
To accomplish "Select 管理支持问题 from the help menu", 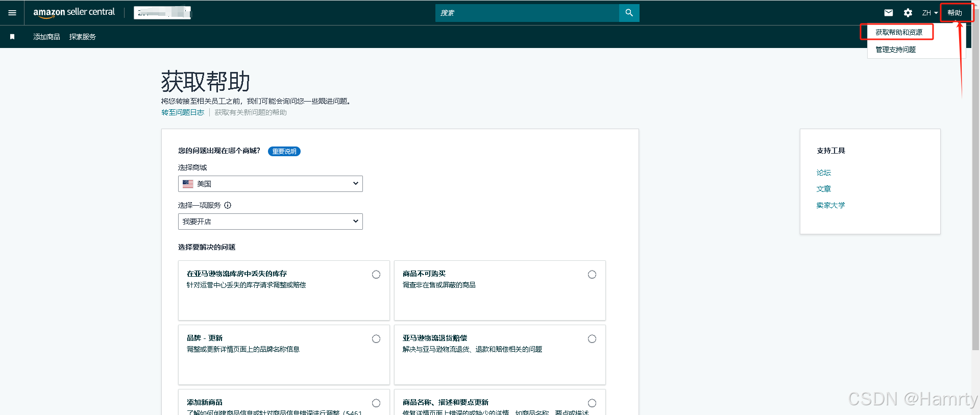I will pos(896,50).
